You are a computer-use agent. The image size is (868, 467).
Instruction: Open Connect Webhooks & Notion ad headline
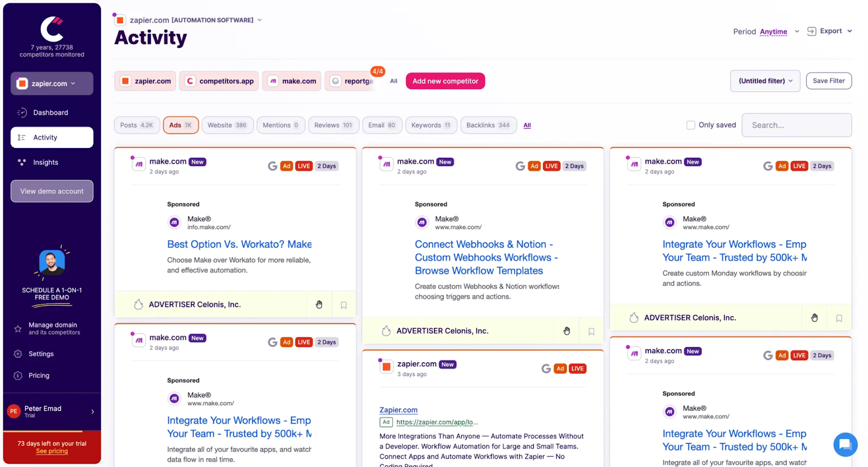pyautogui.click(x=487, y=258)
